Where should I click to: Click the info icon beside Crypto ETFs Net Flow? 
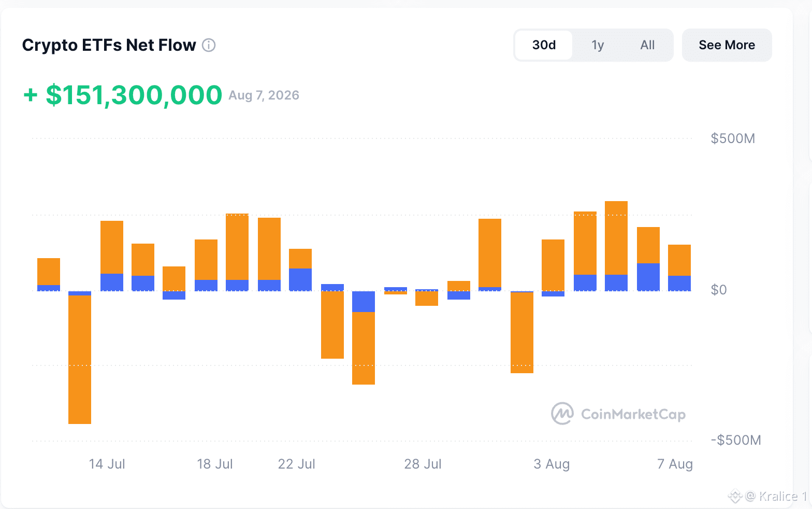209,45
